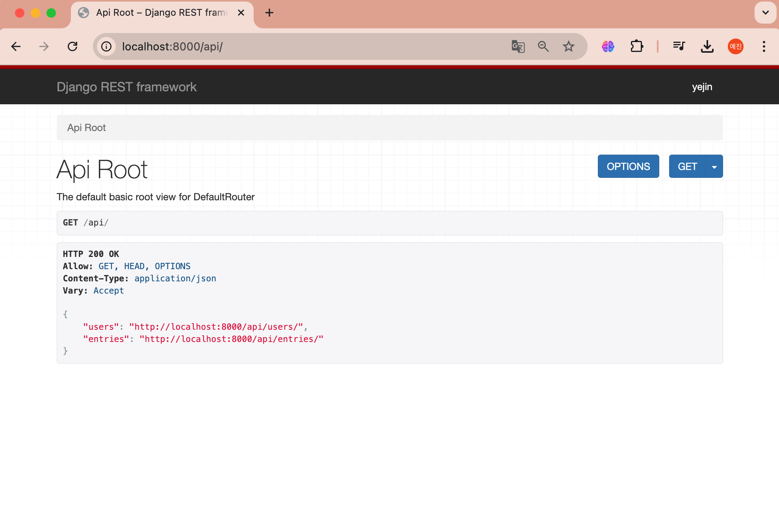Expand the tab search chevron

(765, 13)
